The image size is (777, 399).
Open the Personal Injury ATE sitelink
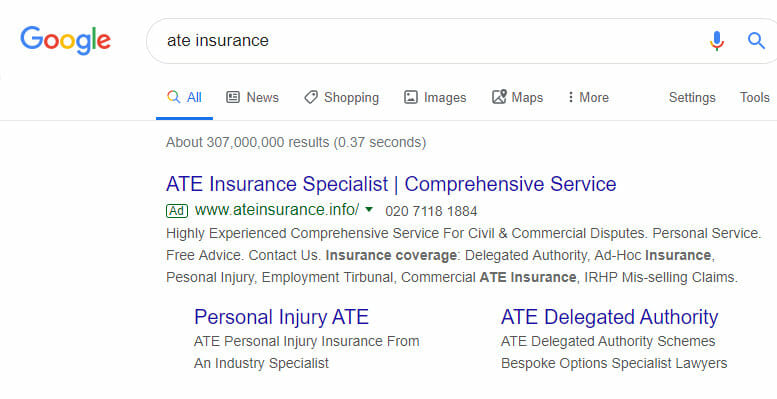(x=281, y=317)
